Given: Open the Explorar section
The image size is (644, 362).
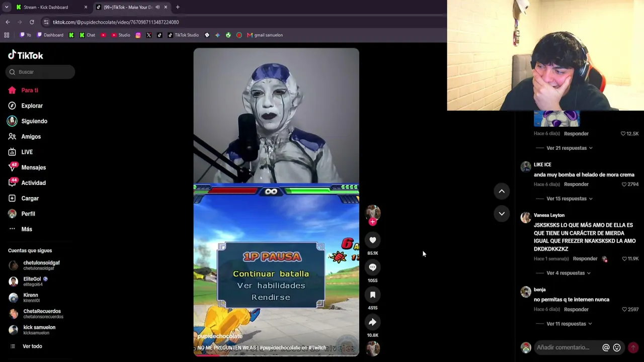Looking at the screenshot, I should pyautogui.click(x=26, y=106).
